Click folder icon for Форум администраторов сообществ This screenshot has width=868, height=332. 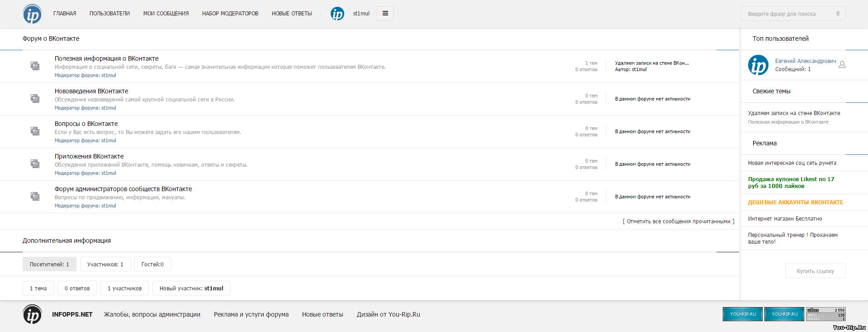tap(35, 196)
